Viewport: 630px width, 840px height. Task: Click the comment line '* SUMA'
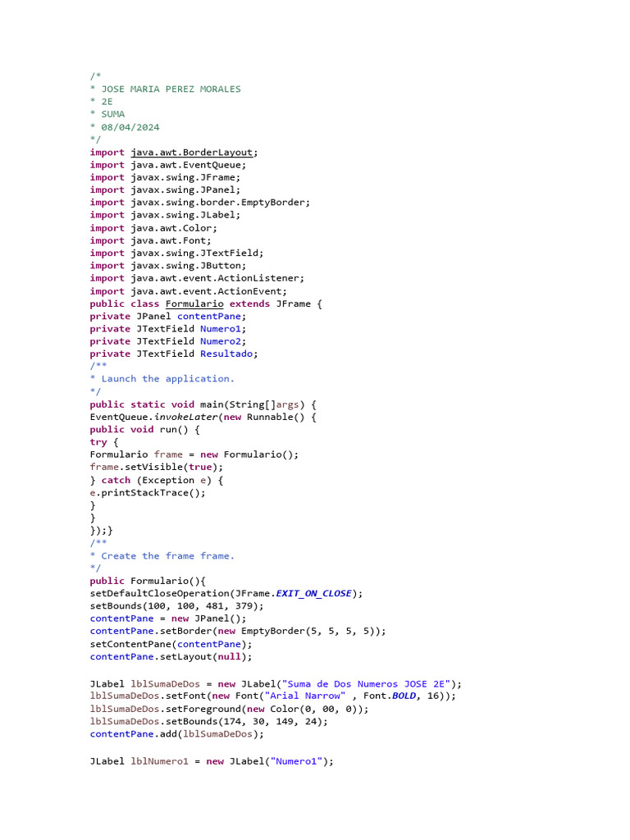click(107, 114)
